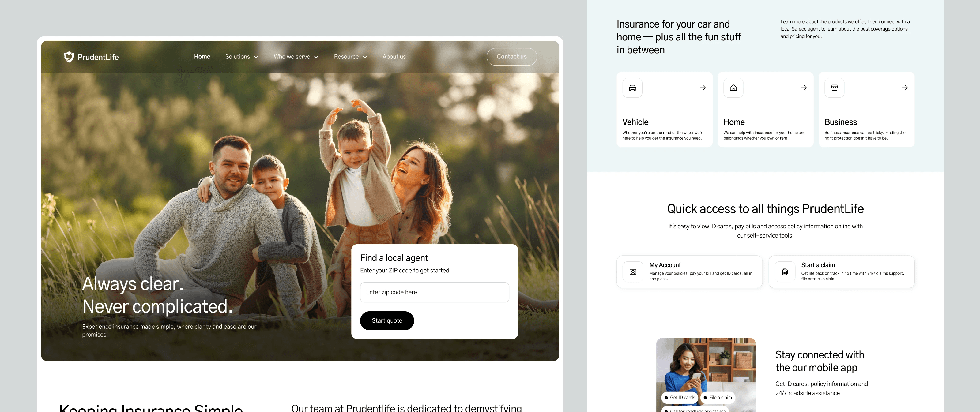Expand the Resource dropdown chevron

pyautogui.click(x=364, y=57)
